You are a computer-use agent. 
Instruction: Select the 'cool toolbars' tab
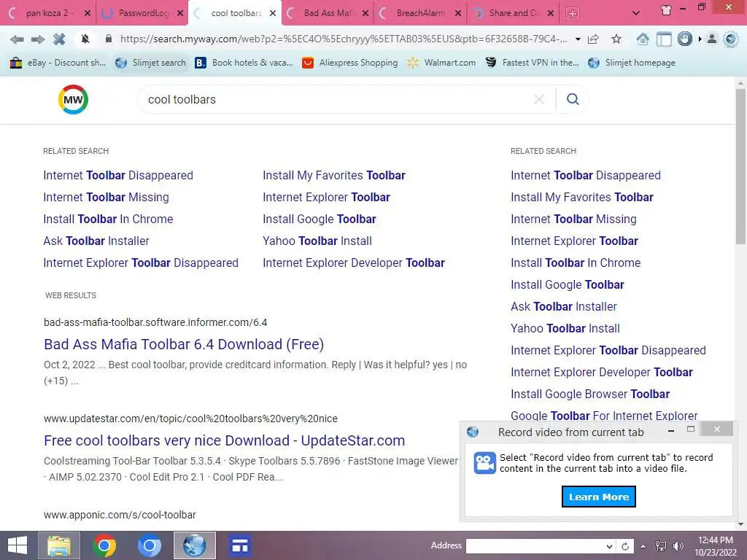236,13
